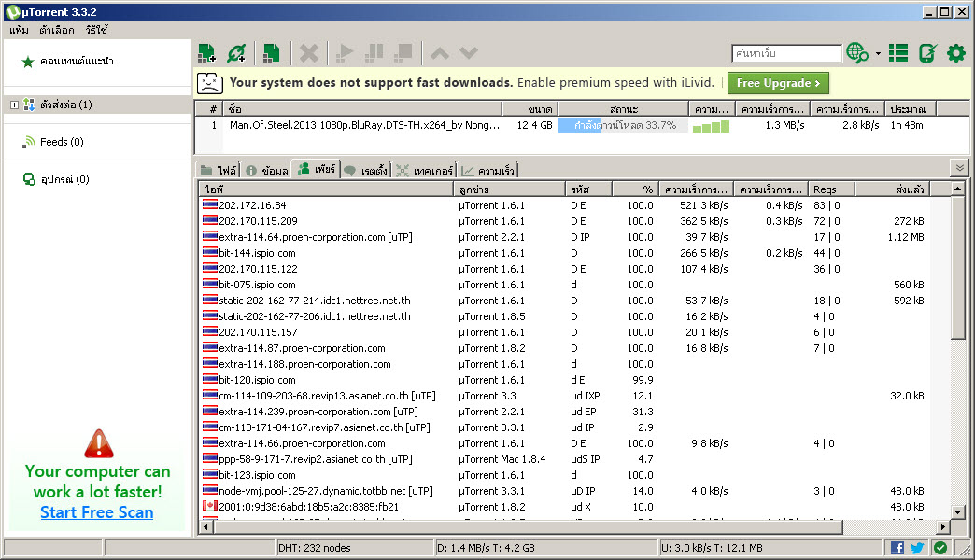The image size is (975, 560).
Task: Select the featured content star item
Action: [76, 61]
